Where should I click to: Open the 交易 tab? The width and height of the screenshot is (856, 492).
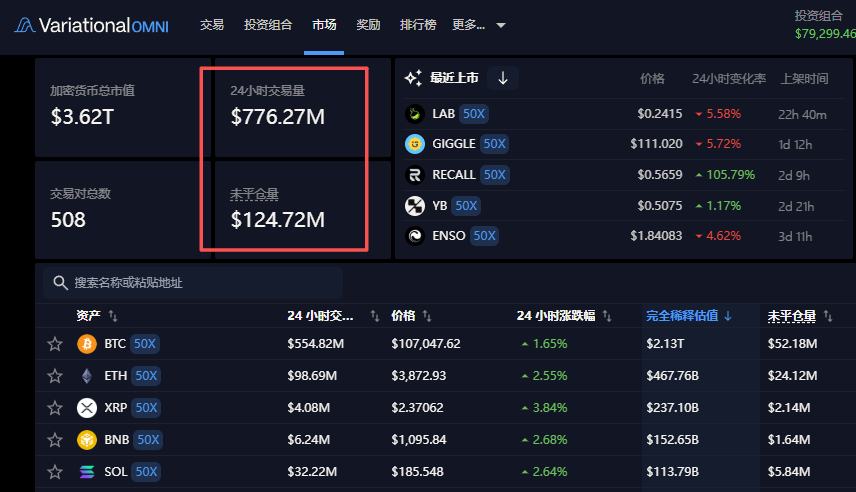click(212, 25)
